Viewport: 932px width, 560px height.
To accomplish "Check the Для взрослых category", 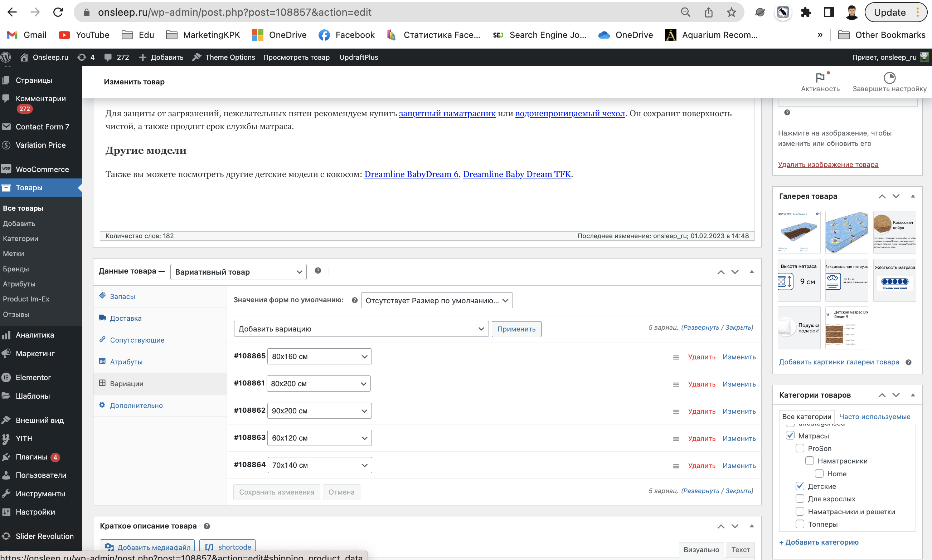I will point(800,498).
